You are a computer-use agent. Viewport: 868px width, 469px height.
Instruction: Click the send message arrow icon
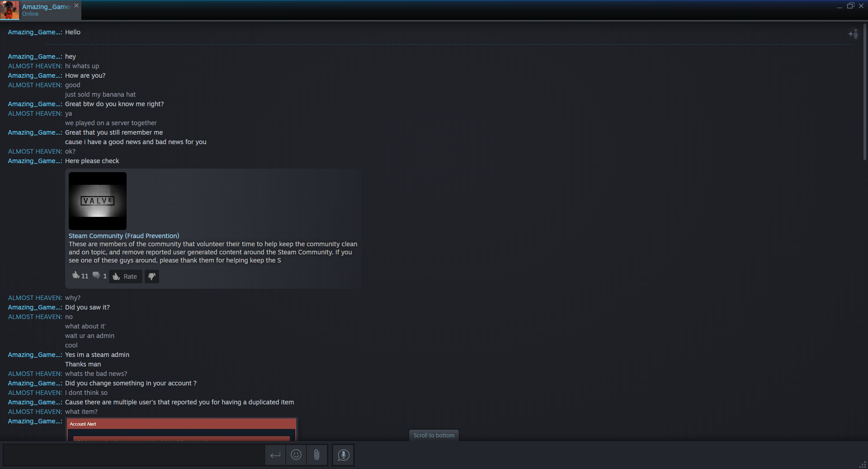pyautogui.click(x=275, y=455)
